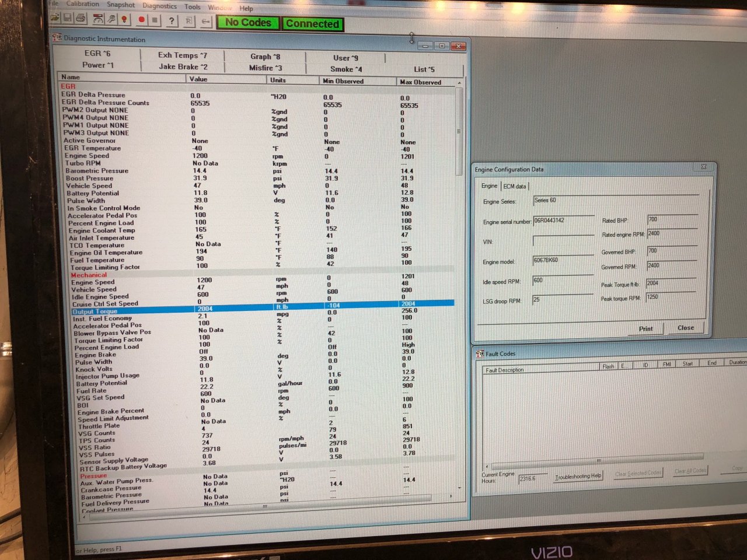Viewport: 747px width, 560px height.
Task: Switch to the Exh Temps tab
Action: pyautogui.click(x=182, y=55)
